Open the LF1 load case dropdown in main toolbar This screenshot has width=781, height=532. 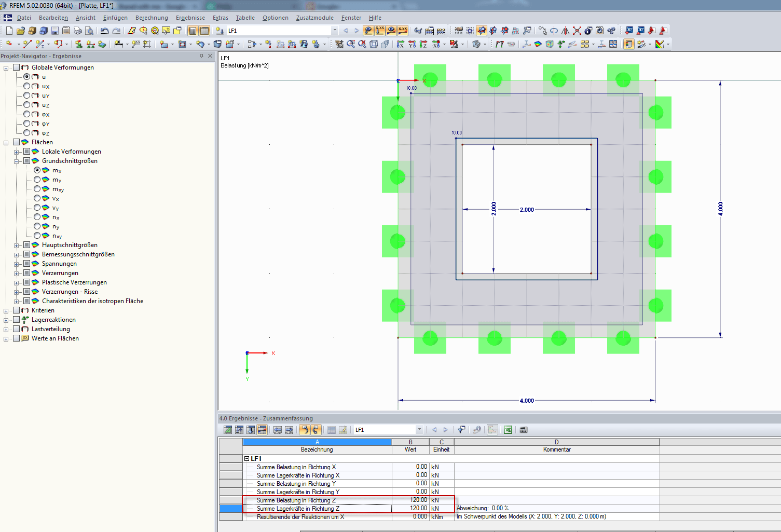click(334, 31)
